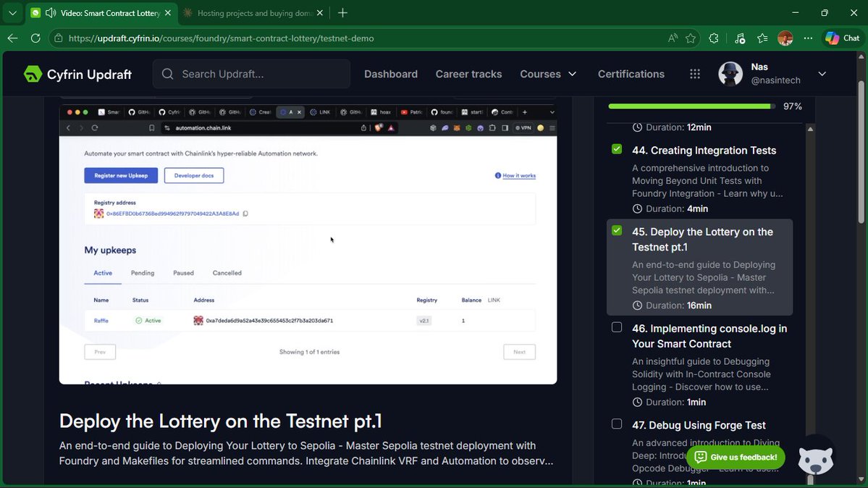Click the lesson list scrollbar up arrow
The width and height of the screenshot is (868, 488).
810,129
